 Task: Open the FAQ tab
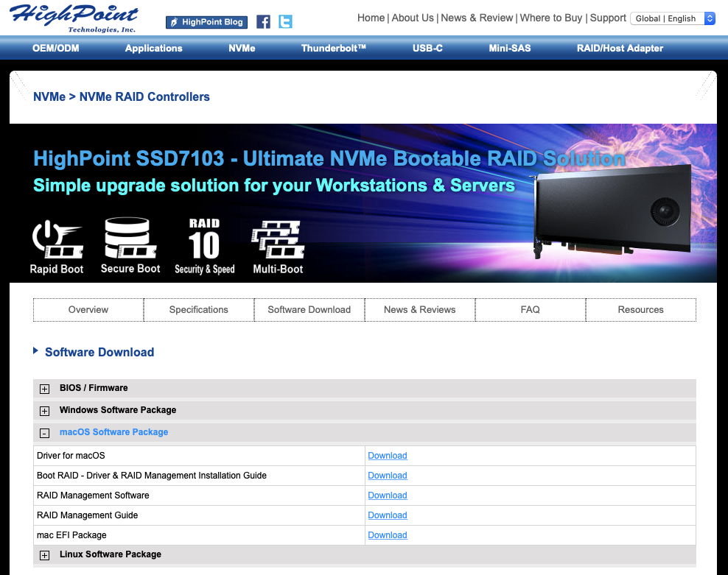(x=531, y=309)
